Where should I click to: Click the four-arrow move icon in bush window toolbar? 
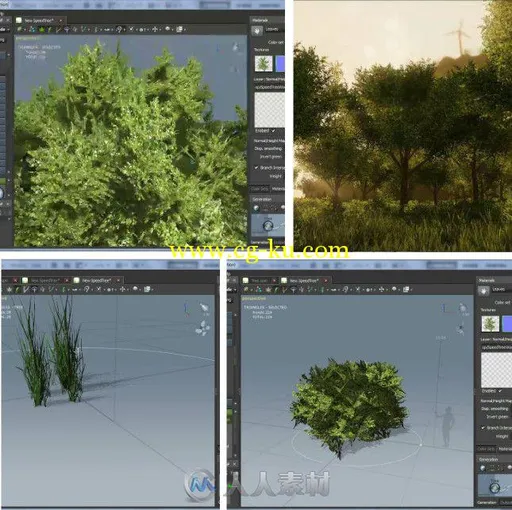(381, 289)
